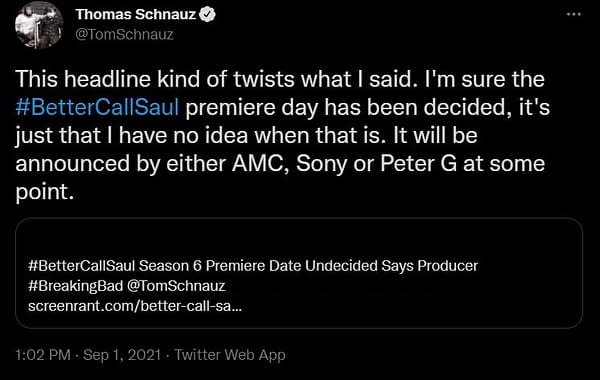Click the words "Peter G" in the tweet

pos(419,164)
